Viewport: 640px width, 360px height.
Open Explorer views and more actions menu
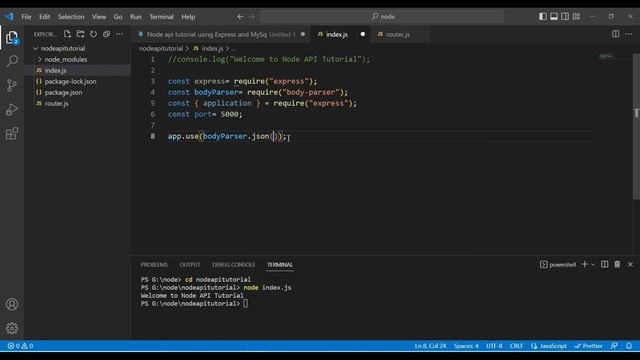click(x=120, y=34)
